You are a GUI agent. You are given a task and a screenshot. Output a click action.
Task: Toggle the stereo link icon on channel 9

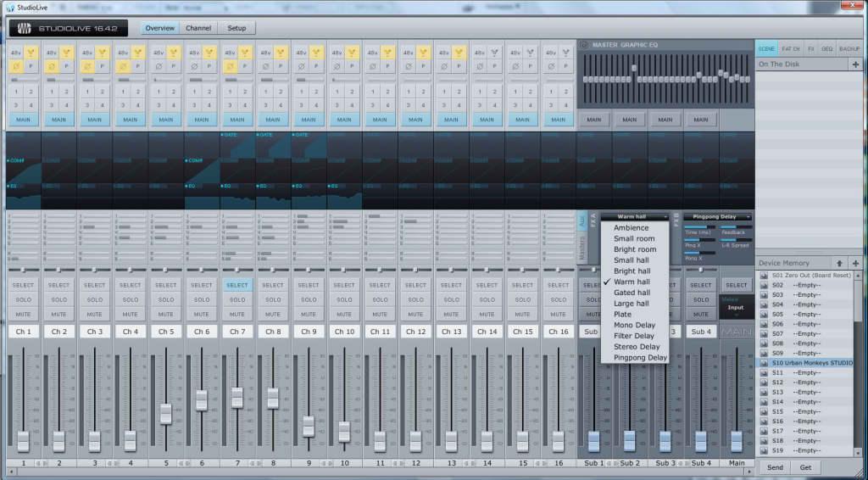click(x=316, y=53)
